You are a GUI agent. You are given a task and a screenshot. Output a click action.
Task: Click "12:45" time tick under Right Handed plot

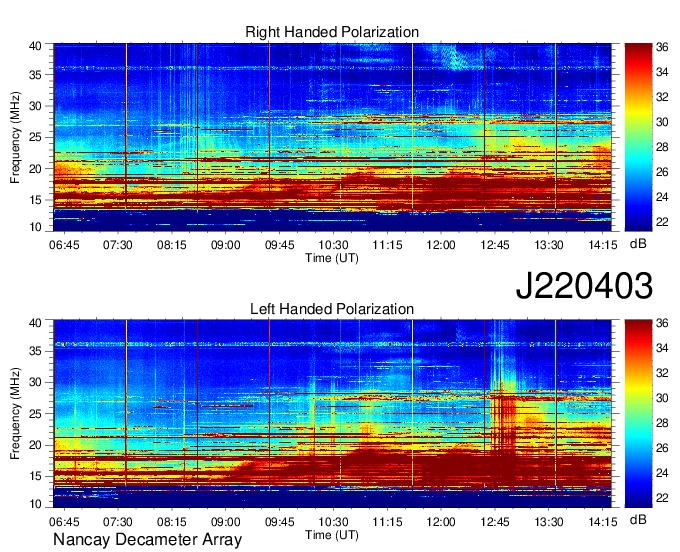pyautogui.click(x=495, y=245)
